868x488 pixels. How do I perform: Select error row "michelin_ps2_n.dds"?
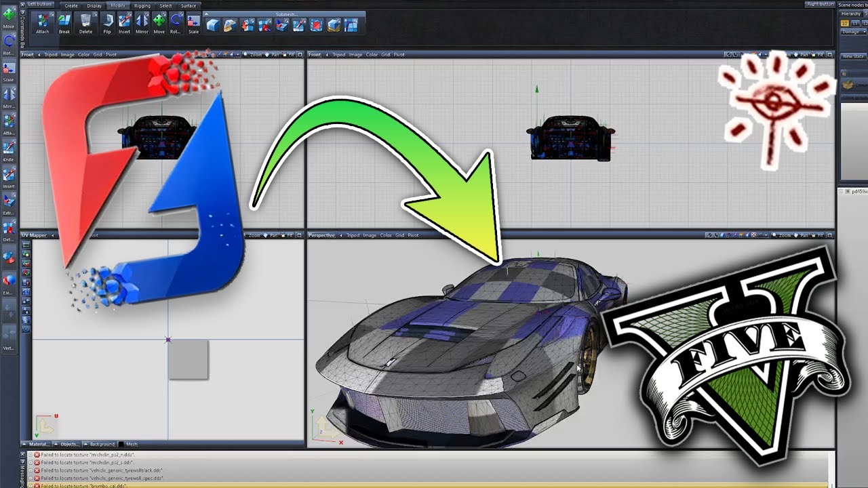pyautogui.click(x=427, y=454)
